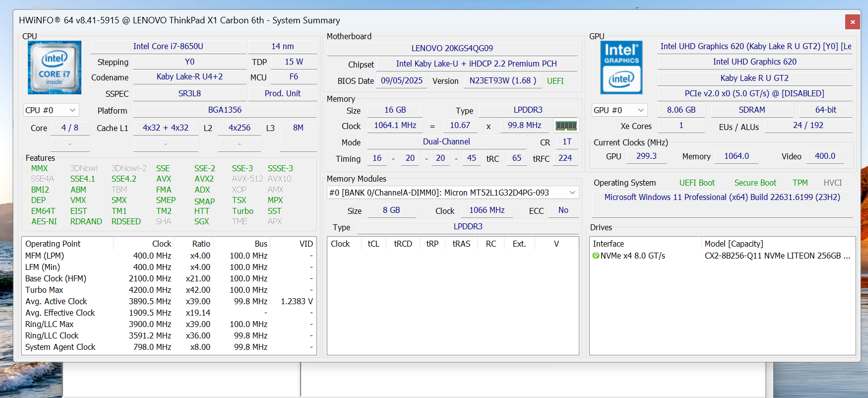Click the Platform value BGA1356
The width and height of the screenshot is (868, 398).
pos(225,110)
